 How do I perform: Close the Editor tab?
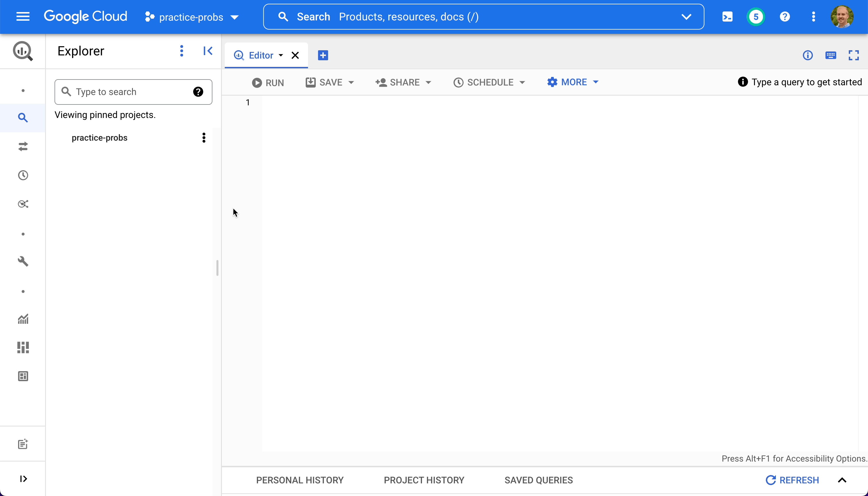(295, 55)
